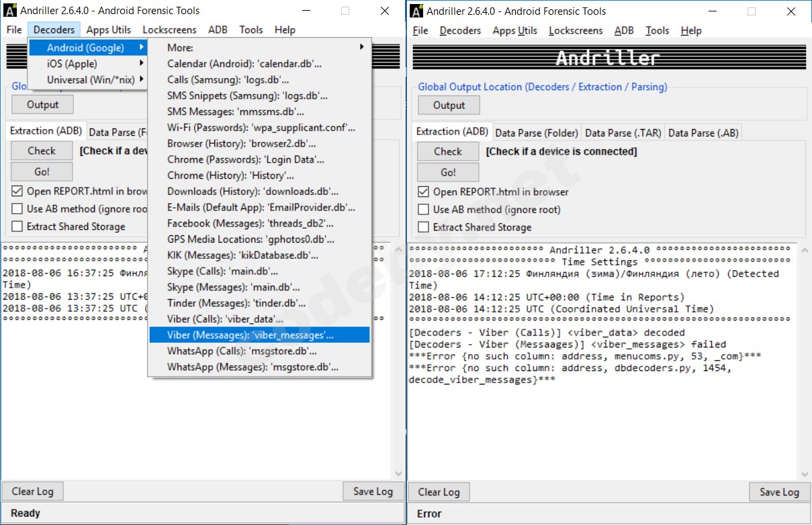
Task: Select Tinder (Messages) tinder.db decoder
Action: [x=260, y=303]
